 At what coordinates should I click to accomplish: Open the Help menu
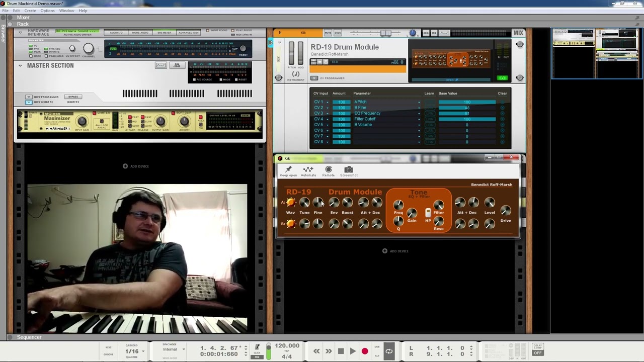(x=83, y=11)
